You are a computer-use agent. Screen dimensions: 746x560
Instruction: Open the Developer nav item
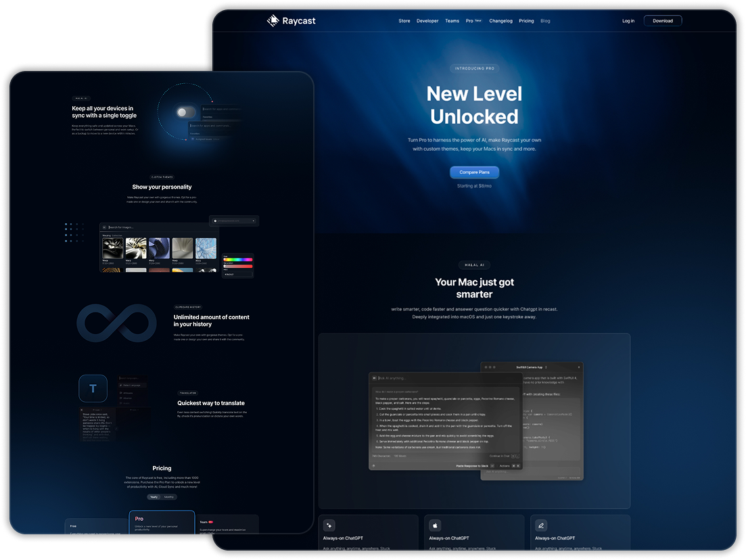point(427,21)
